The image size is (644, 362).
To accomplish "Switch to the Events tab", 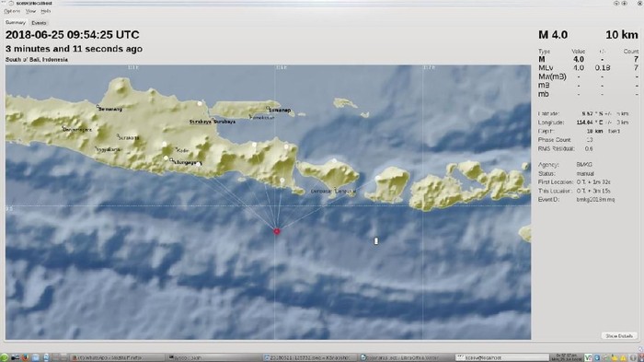I will pos(39,23).
